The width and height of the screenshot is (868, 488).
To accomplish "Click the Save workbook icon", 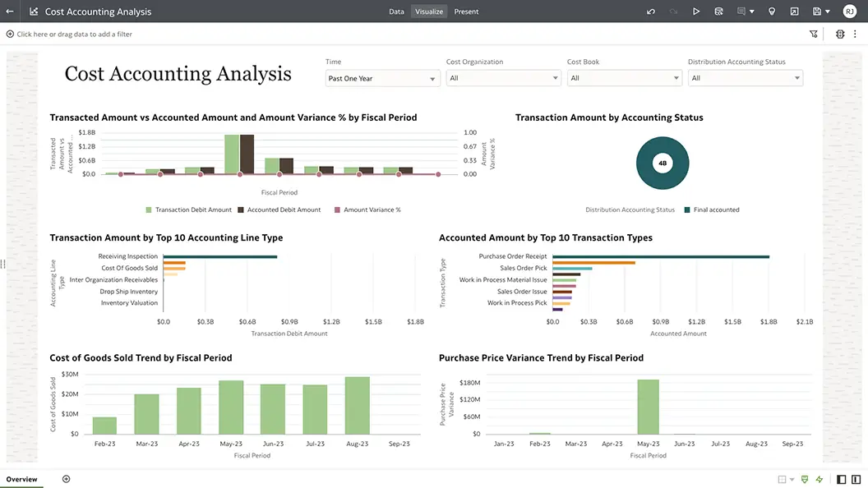I will (x=817, y=12).
